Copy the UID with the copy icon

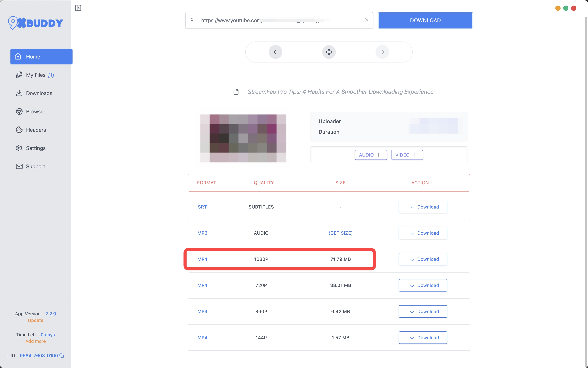click(x=62, y=356)
